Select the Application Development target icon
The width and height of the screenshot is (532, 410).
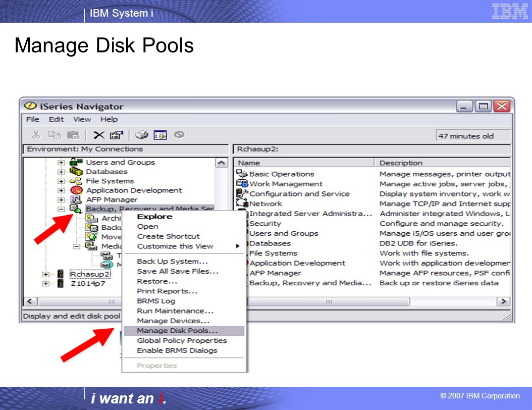click(x=76, y=190)
